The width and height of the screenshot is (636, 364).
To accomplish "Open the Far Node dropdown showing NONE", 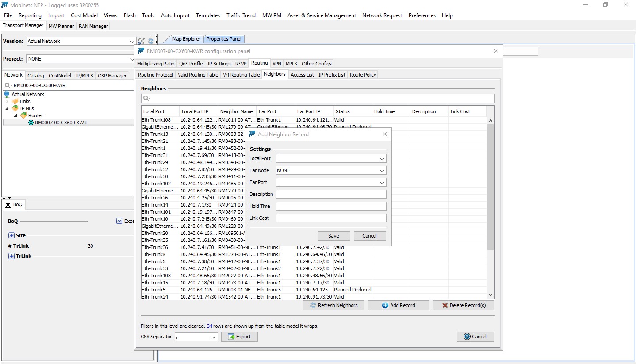I will [331, 170].
